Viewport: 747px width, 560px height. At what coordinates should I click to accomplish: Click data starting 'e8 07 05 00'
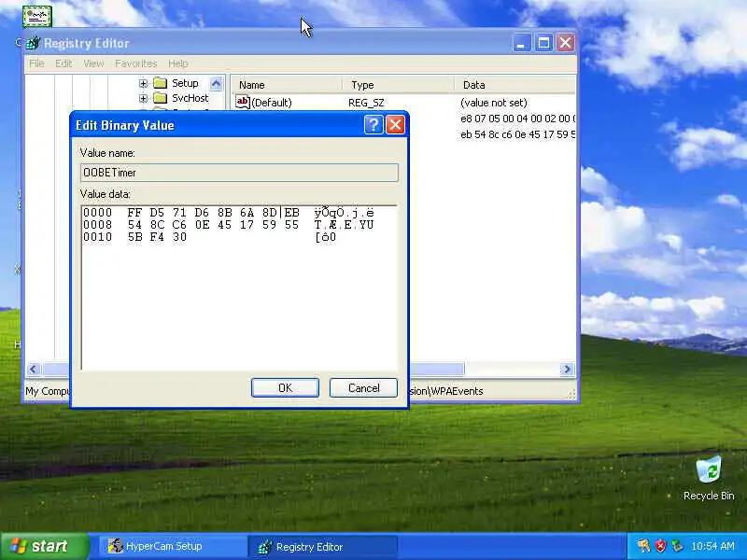tap(518, 119)
